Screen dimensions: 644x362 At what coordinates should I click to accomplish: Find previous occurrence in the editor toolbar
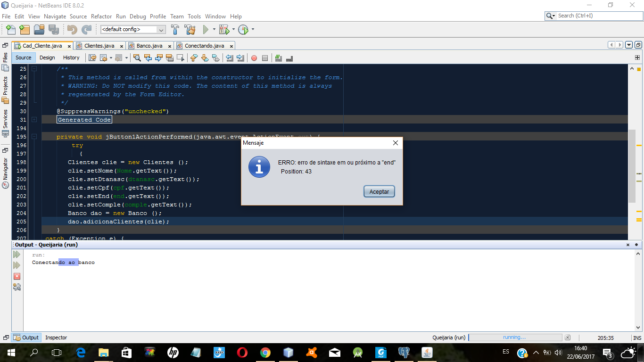click(148, 58)
